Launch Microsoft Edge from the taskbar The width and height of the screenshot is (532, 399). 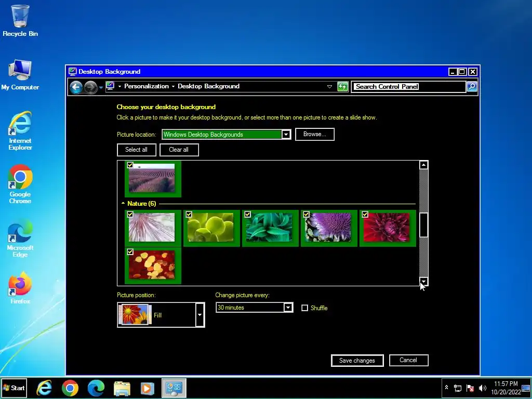click(x=96, y=388)
